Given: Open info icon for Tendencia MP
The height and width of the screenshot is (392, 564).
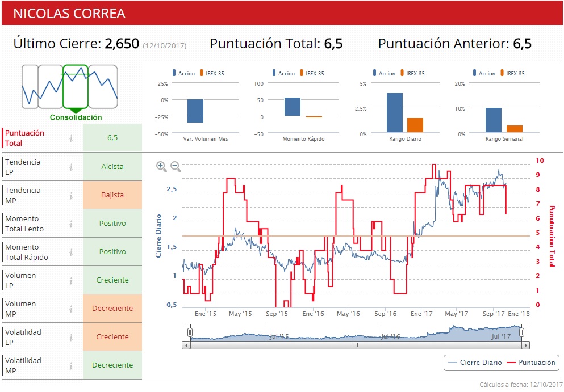Looking at the screenshot, I should pyautogui.click(x=71, y=195).
